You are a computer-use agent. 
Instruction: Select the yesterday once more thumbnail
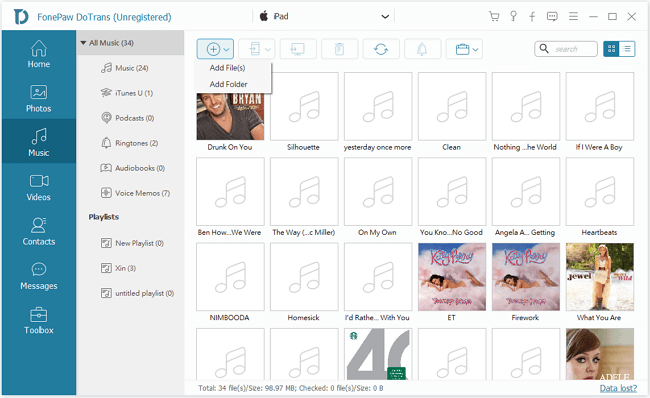pos(378,106)
